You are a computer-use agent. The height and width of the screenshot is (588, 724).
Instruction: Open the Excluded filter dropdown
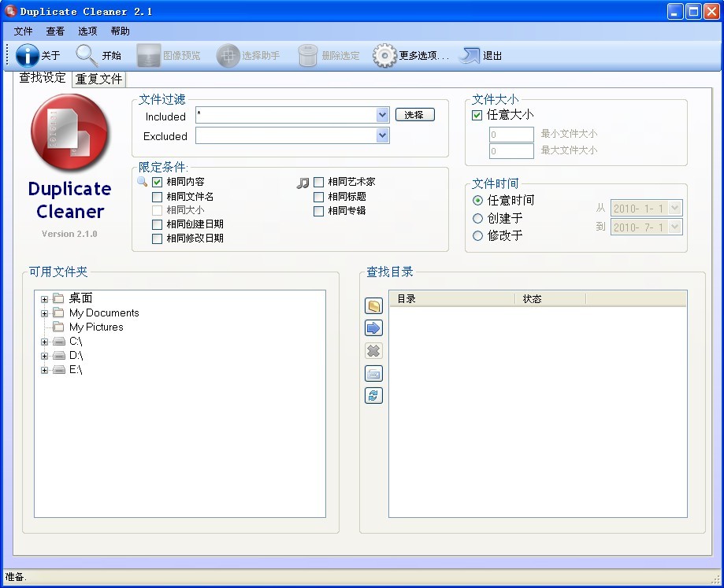(382, 135)
